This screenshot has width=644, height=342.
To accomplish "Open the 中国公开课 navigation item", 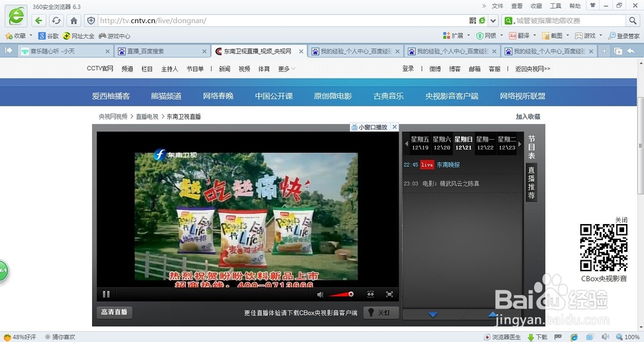I will click(x=274, y=96).
